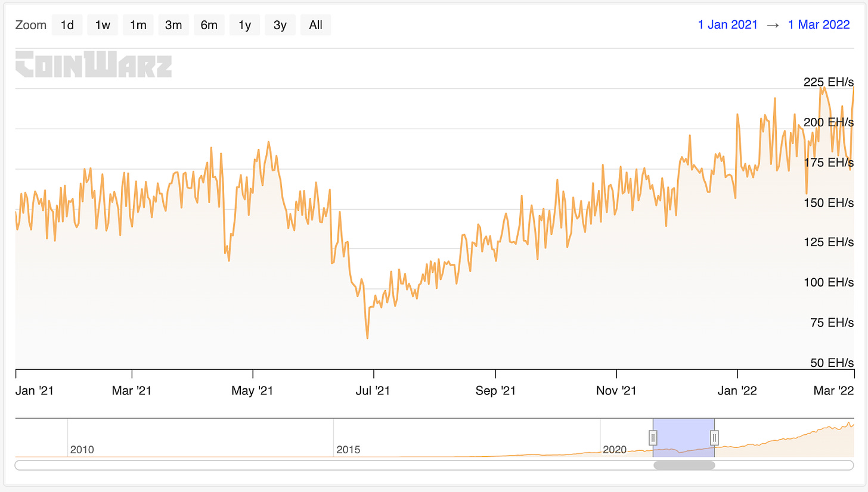Click the CoinWarz logo watermark

[94, 64]
